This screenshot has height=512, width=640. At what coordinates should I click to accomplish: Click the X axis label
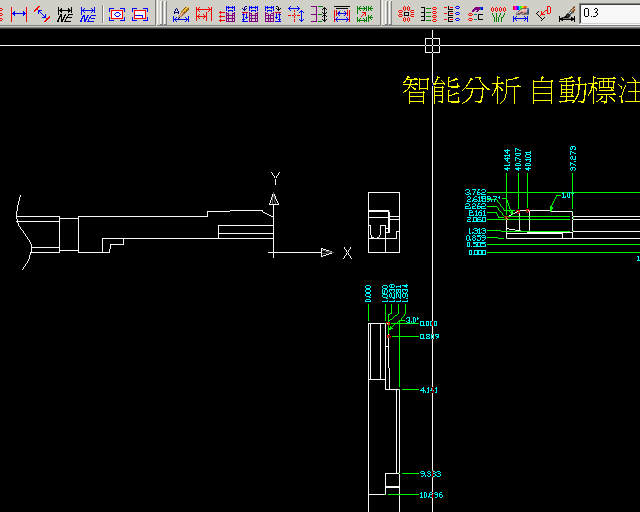coord(347,253)
